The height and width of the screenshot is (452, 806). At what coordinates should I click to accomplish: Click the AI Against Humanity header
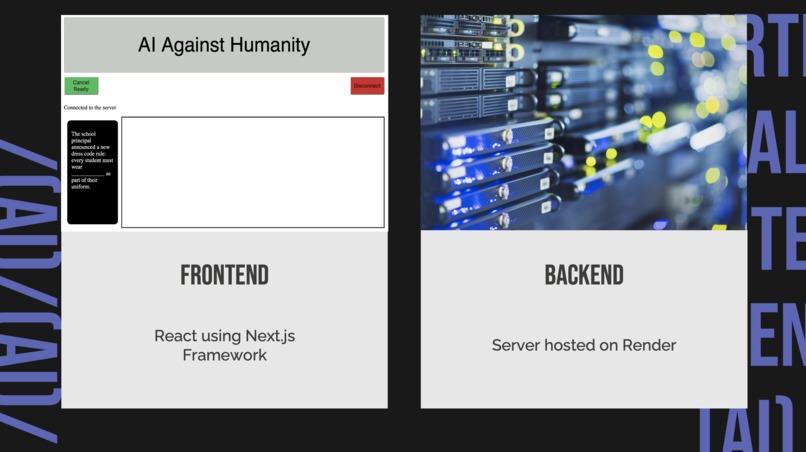click(x=224, y=45)
